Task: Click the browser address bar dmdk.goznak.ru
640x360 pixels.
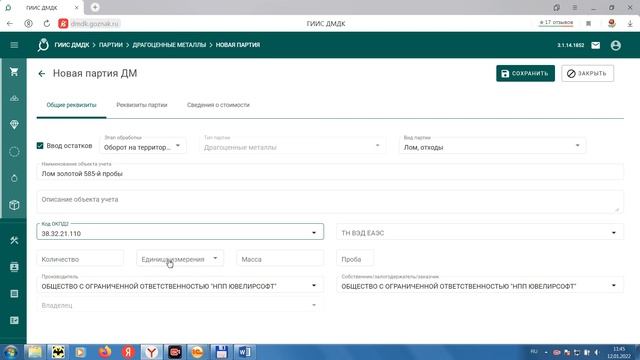Action: pos(94,24)
